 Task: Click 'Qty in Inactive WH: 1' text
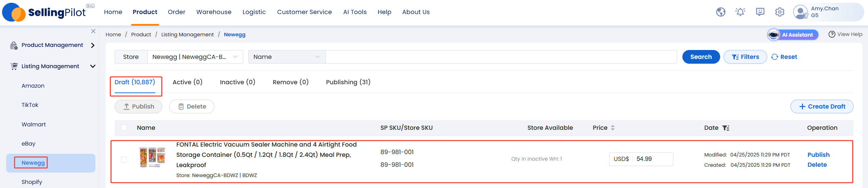click(537, 159)
